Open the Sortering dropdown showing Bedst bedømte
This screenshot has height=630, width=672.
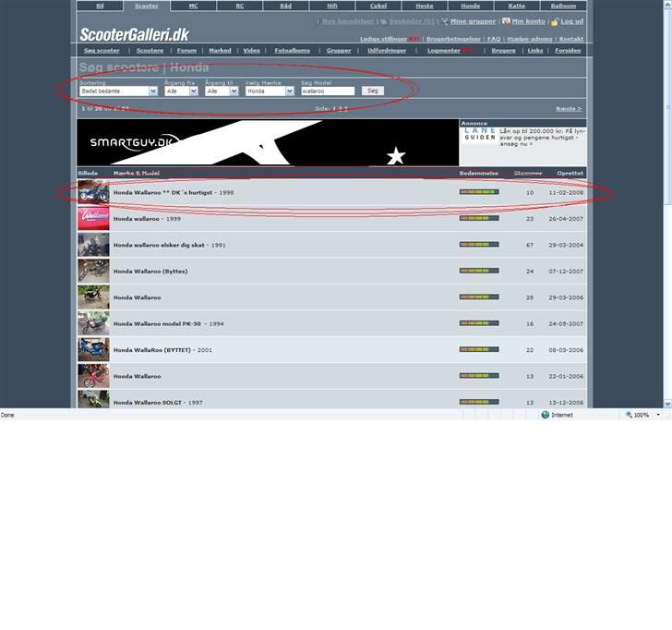118,91
